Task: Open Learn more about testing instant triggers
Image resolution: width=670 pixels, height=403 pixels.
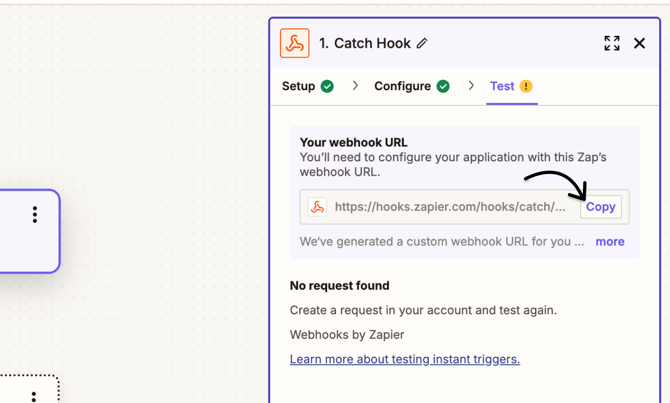Action: coord(405,359)
